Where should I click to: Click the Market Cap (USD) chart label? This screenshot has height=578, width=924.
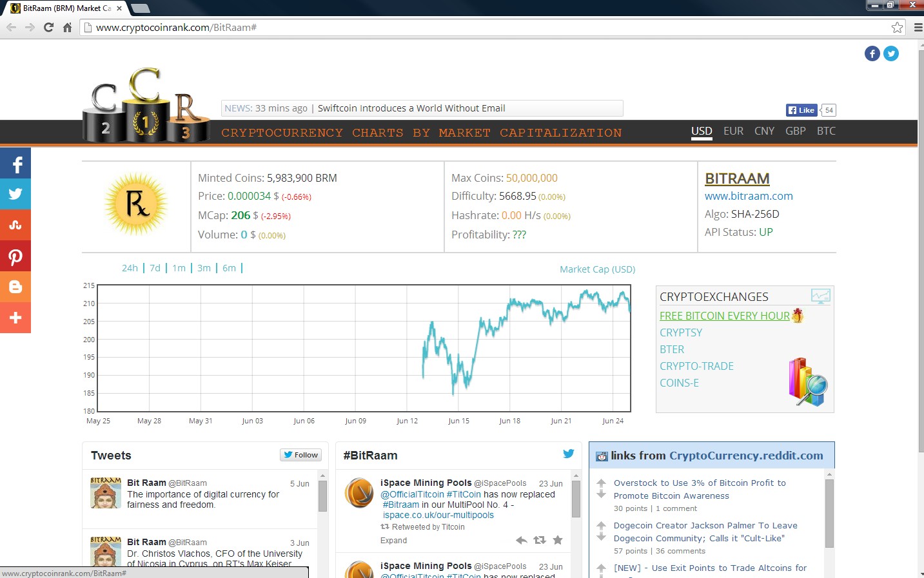coord(597,269)
